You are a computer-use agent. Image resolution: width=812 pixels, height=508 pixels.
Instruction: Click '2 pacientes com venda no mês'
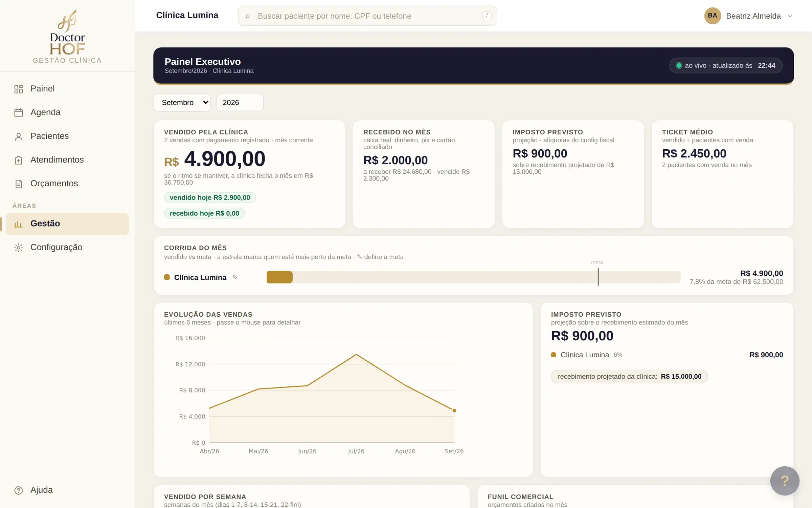(x=707, y=165)
